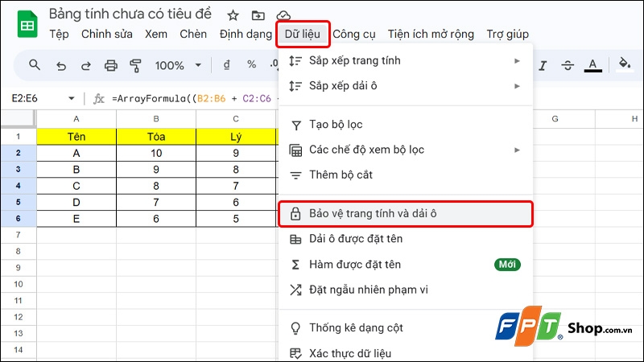Open the Tệp menu
This screenshot has height=362, width=644.
tap(59, 34)
